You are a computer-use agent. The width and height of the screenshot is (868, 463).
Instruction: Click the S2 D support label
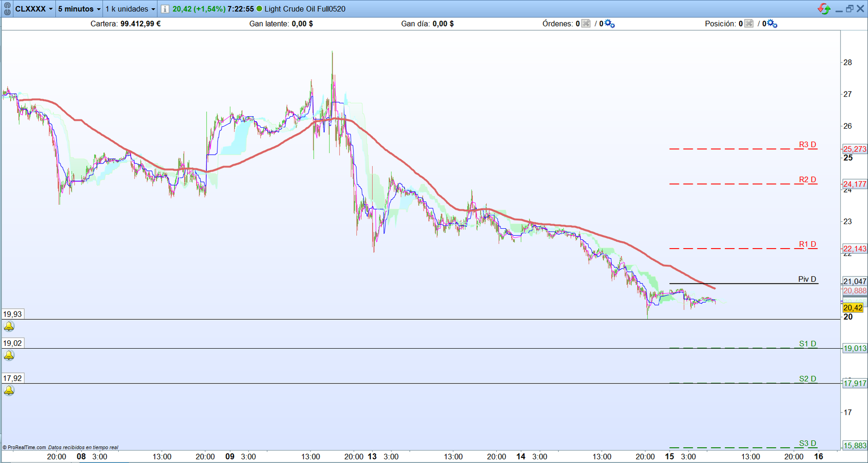(807, 379)
